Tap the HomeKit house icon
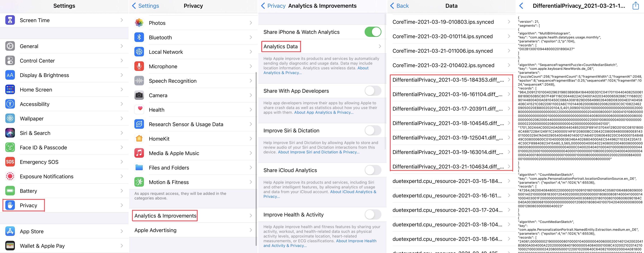This screenshot has height=253, width=644. (139, 138)
